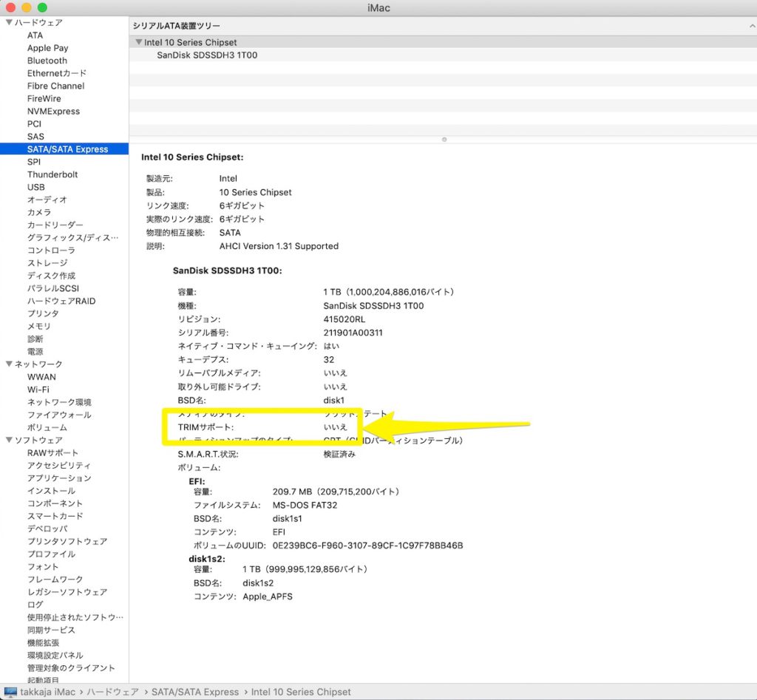Image resolution: width=757 pixels, height=700 pixels.
Task: Open the メモリ sidebar item
Action: click(x=39, y=326)
